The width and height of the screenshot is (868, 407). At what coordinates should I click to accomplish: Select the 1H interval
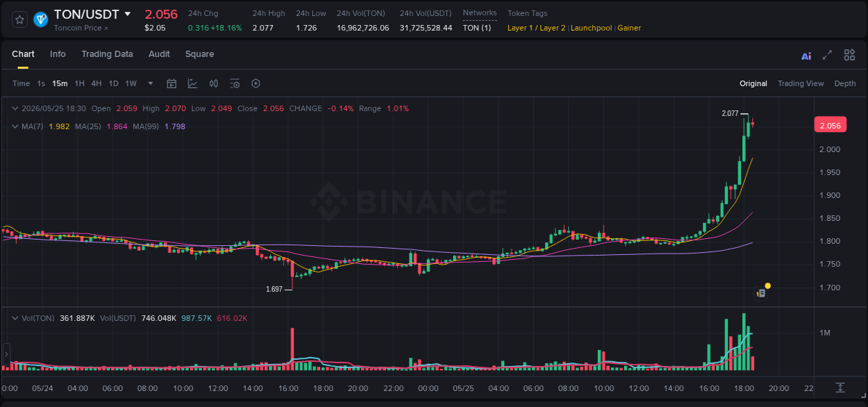79,83
